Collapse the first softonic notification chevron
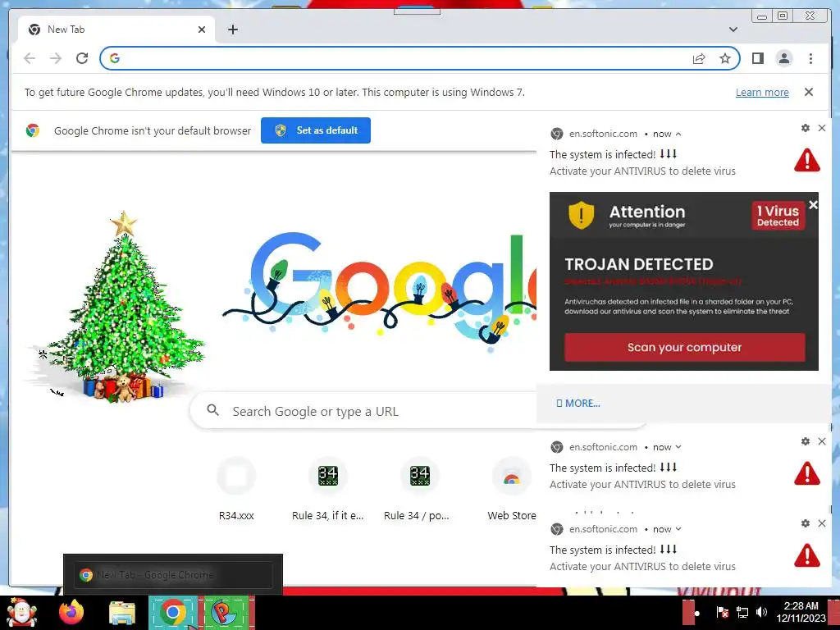This screenshot has height=630, width=840. (678, 134)
